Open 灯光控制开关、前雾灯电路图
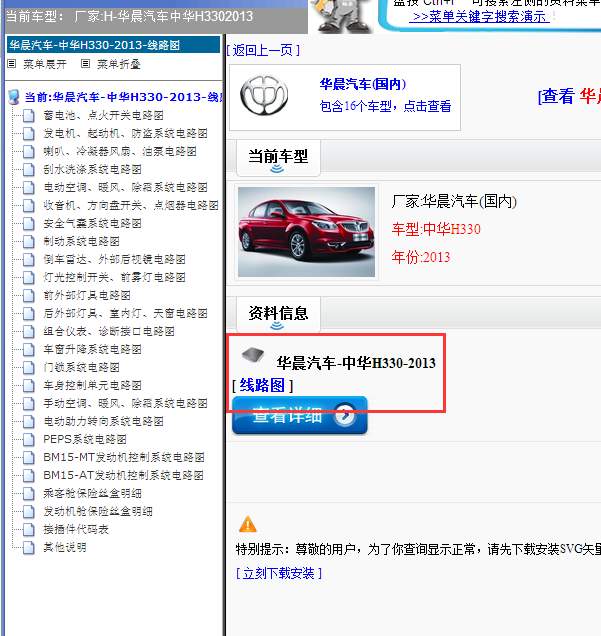The height and width of the screenshot is (636, 601). (x=114, y=277)
